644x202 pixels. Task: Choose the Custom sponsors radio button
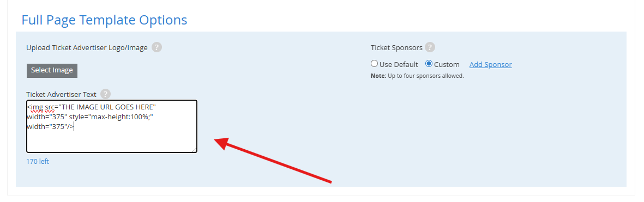429,64
